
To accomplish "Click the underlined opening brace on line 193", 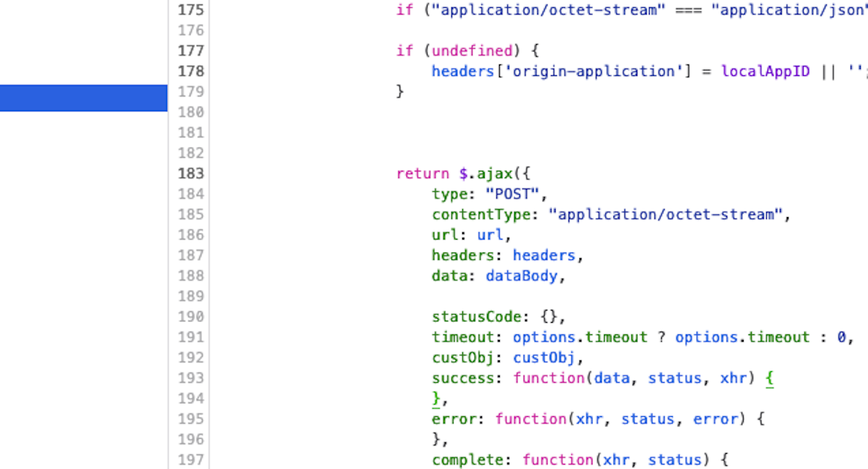I will [x=770, y=379].
